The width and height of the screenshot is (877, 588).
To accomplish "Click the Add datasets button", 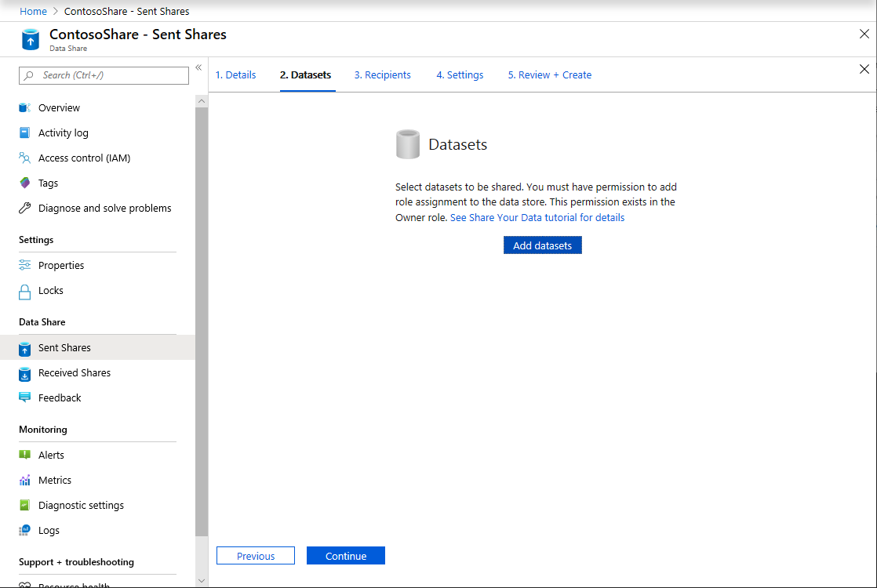I will click(542, 245).
